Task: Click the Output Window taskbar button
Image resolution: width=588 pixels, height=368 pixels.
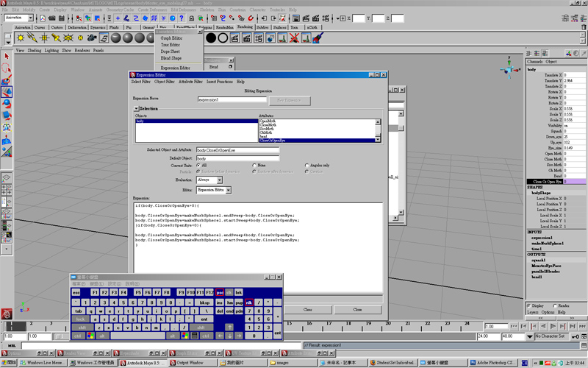Action: pyautogui.click(x=192, y=363)
